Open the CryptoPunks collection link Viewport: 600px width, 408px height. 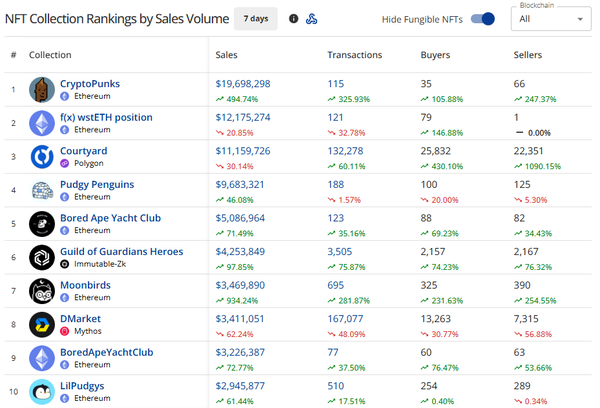tap(90, 84)
